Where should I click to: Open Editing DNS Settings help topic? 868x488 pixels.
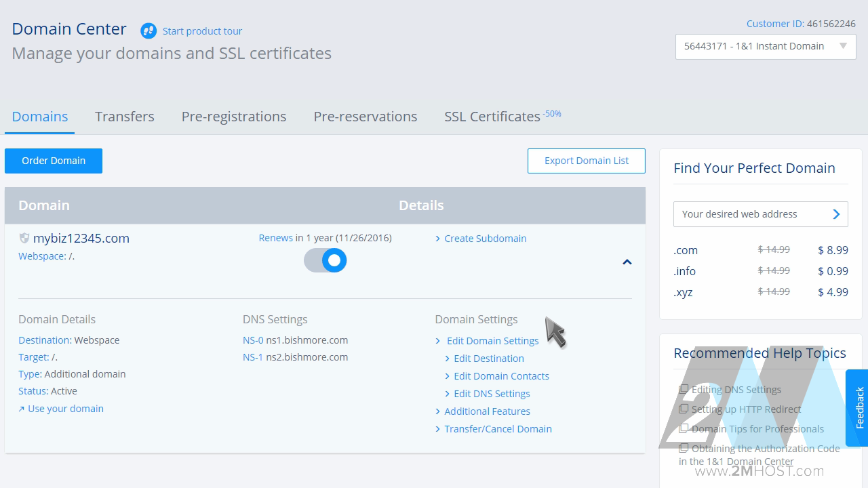tap(736, 390)
